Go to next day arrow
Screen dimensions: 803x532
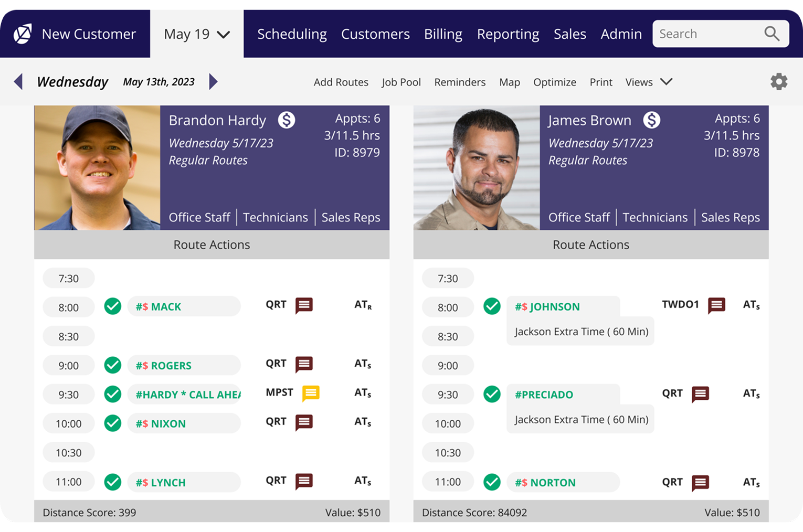pyautogui.click(x=213, y=82)
